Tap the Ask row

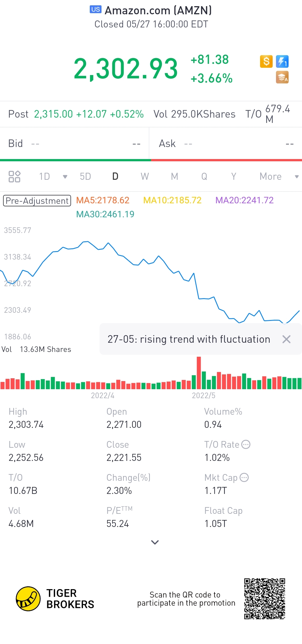226,144
